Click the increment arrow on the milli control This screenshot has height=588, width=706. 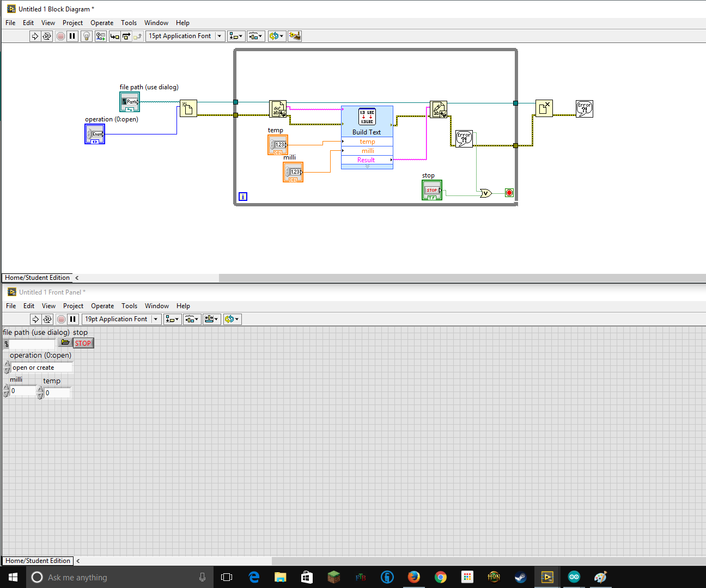point(5,388)
